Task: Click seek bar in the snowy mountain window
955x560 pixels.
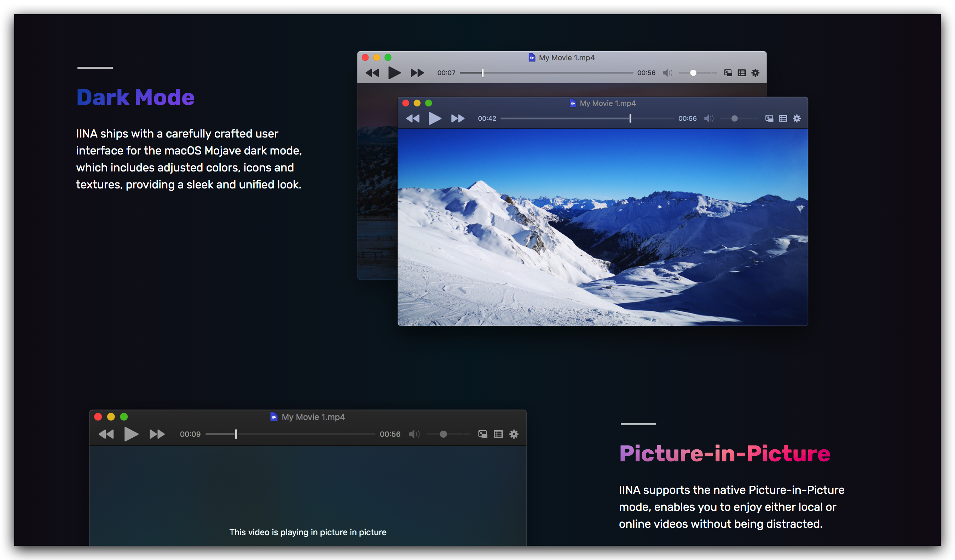Action: [587, 118]
